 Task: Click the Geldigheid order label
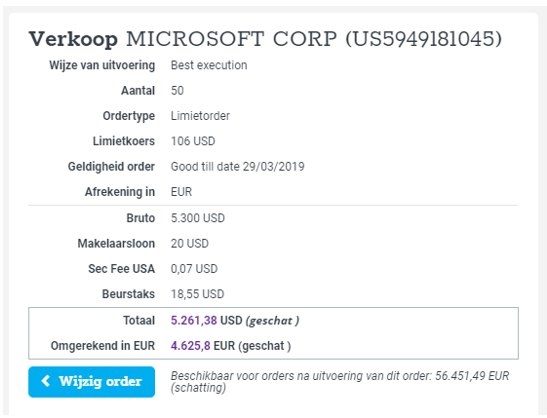111,166
